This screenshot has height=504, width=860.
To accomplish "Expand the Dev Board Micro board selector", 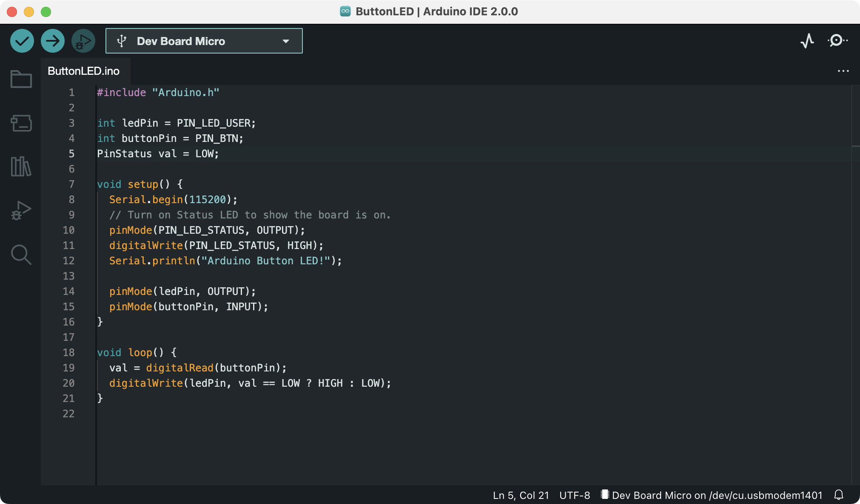I will 181,41.
